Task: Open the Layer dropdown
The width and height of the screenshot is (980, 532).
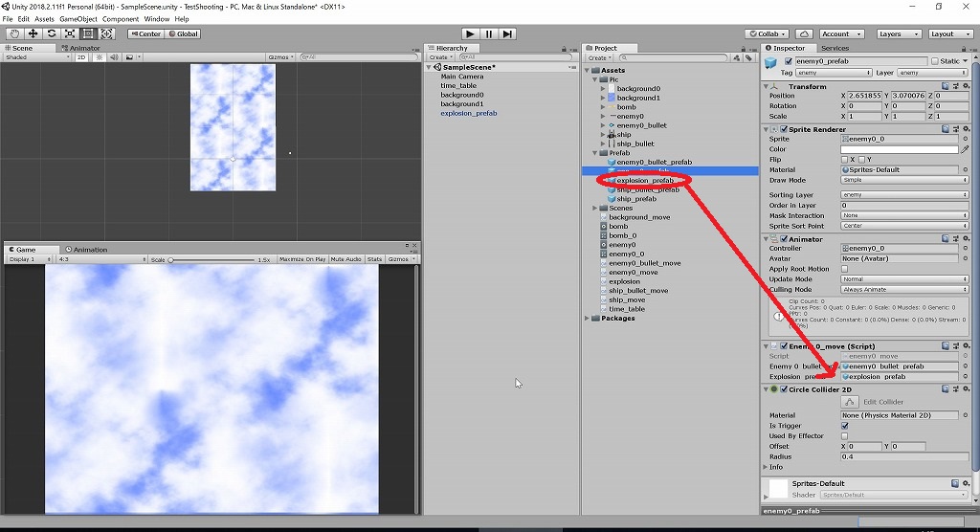Action: click(933, 73)
